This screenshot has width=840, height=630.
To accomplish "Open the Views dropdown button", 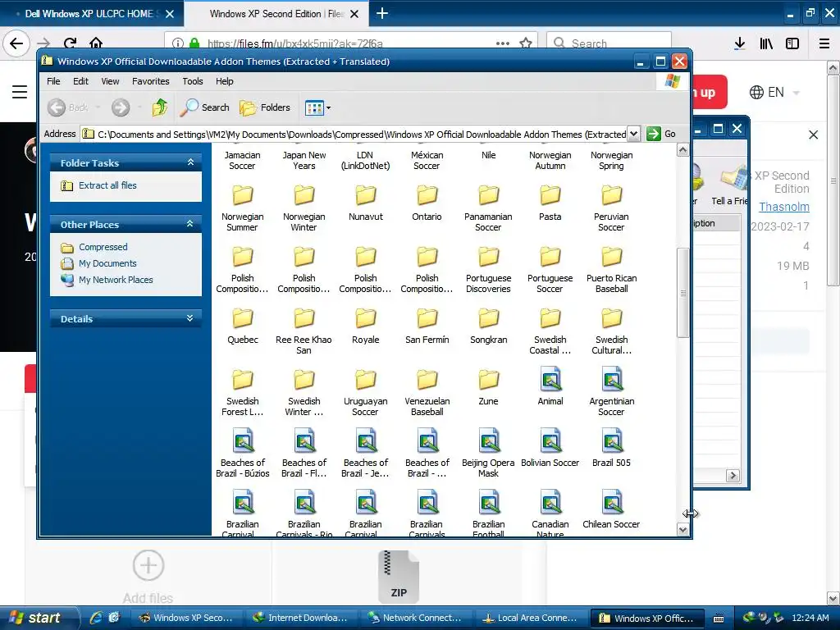I will click(317, 108).
